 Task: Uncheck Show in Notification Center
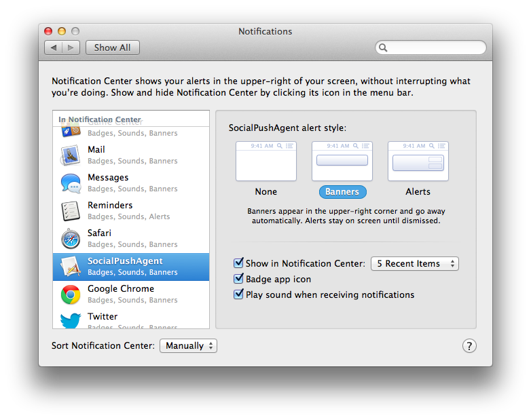click(238, 263)
